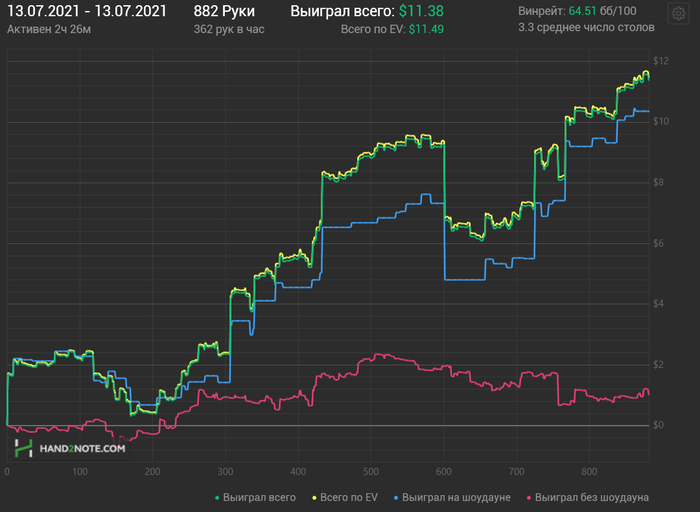Image resolution: width=700 pixels, height=512 pixels.
Task: Toggle the 'Выиграл всего' green legend series
Action: click(255, 497)
